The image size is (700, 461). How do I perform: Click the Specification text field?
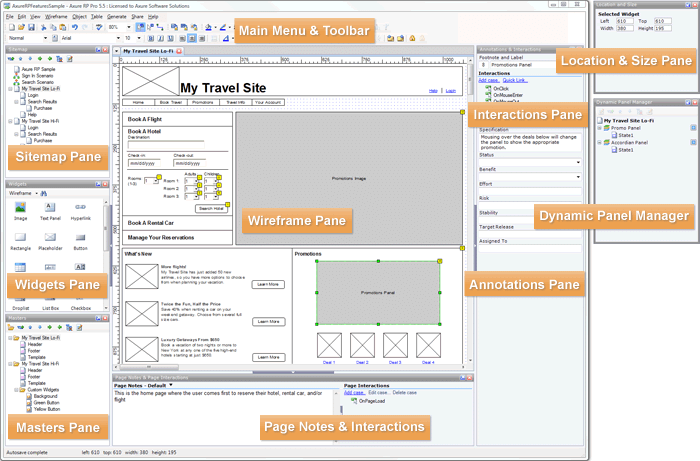530,142
